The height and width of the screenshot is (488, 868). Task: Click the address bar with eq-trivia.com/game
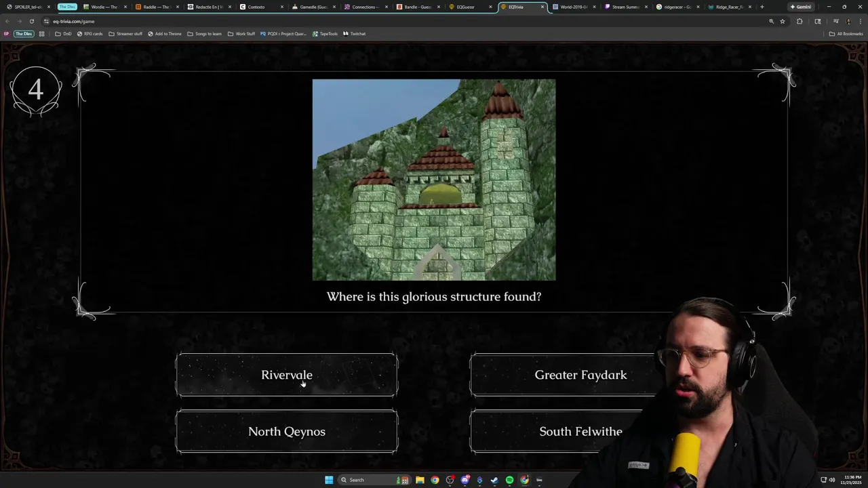(407, 21)
